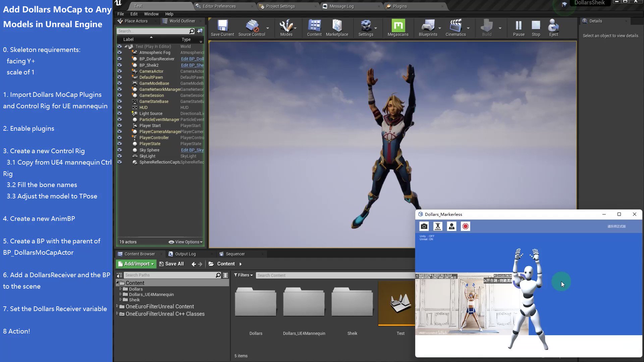Open the Blueprints toolbar icon
This screenshot has width=644, height=362.
click(x=428, y=28)
